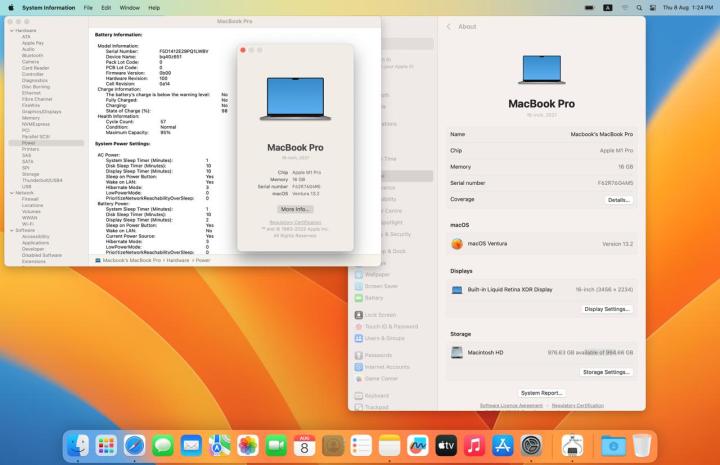Open Users & Groups in Settings sidebar
Image resolution: width=720 pixels, height=465 pixels.
(x=380, y=338)
